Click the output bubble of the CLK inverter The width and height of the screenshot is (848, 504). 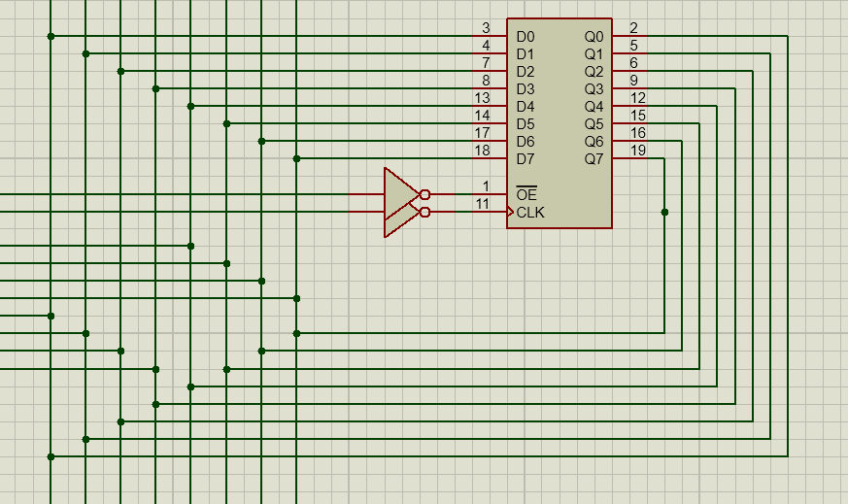(424, 212)
